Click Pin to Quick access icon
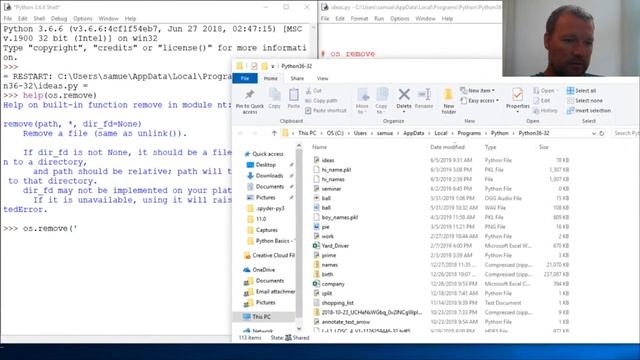640x360 pixels. (x=249, y=95)
